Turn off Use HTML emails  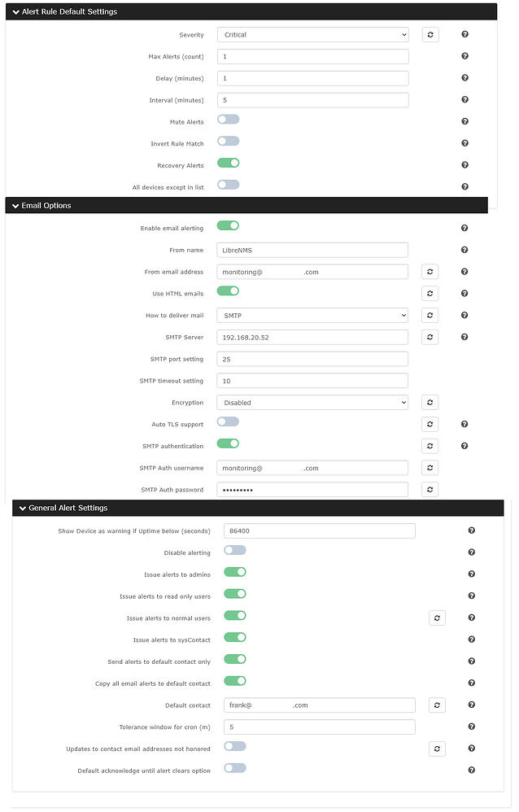click(x=228, y=292)
